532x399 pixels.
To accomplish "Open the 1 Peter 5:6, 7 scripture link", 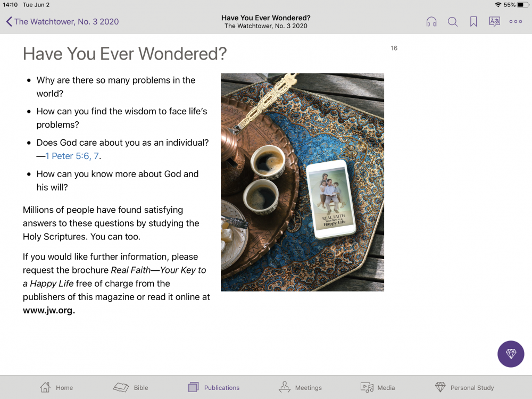I will coord(72,156).
